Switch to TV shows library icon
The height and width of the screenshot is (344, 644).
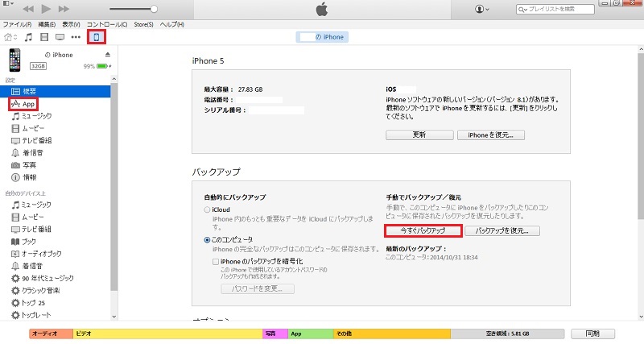tap(60, 37)
